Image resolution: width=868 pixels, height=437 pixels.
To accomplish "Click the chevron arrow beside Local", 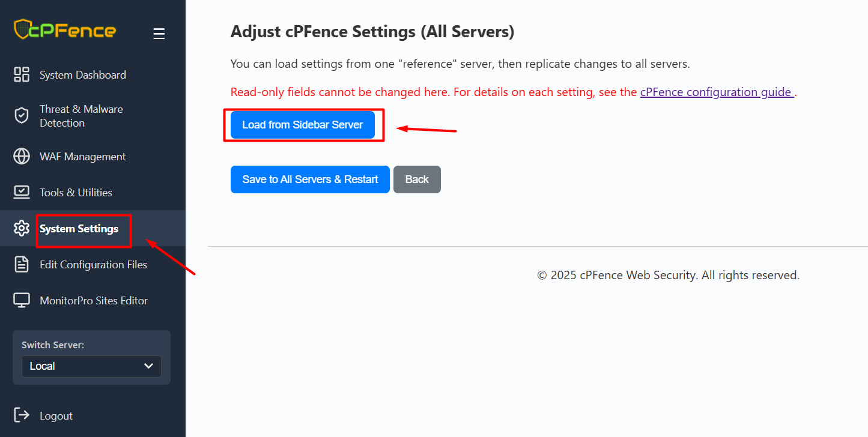I will tap(149, 366).
